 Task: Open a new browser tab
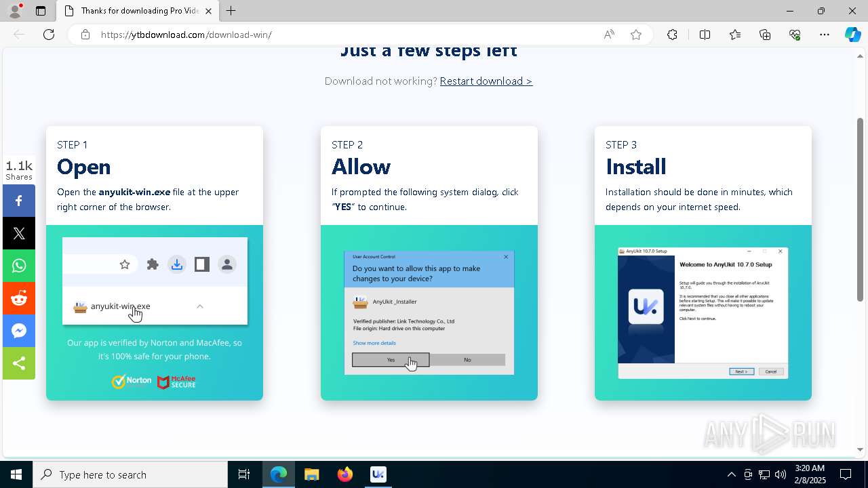point(231,11)
